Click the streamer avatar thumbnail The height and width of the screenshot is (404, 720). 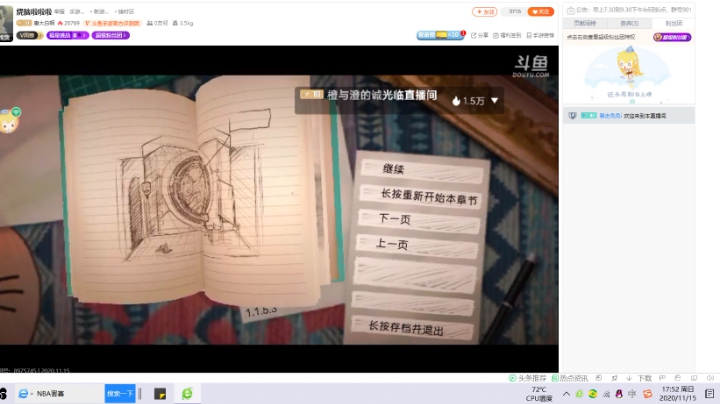pyautogui.click(x=6, y=24)
